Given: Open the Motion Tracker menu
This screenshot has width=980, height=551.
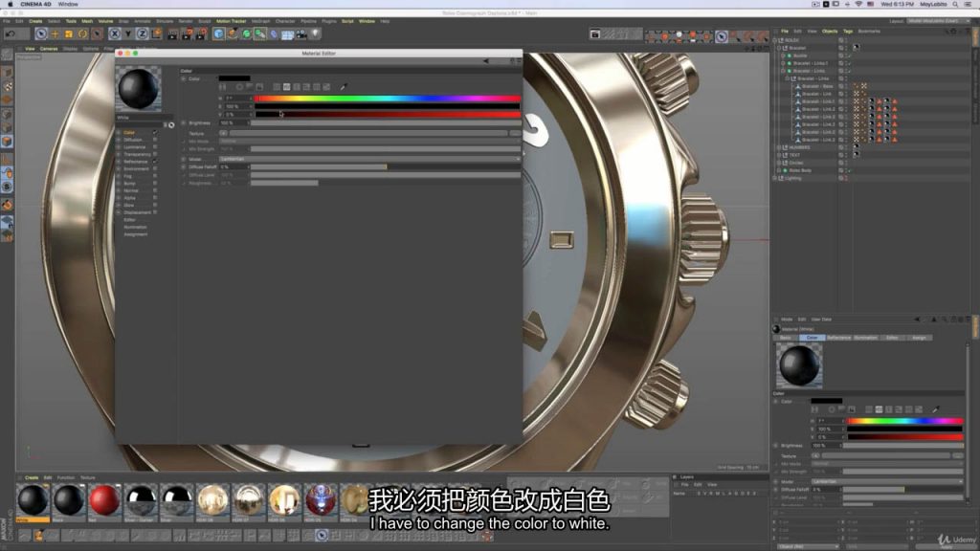Looking at the screenshot, I should pos(232,21).
